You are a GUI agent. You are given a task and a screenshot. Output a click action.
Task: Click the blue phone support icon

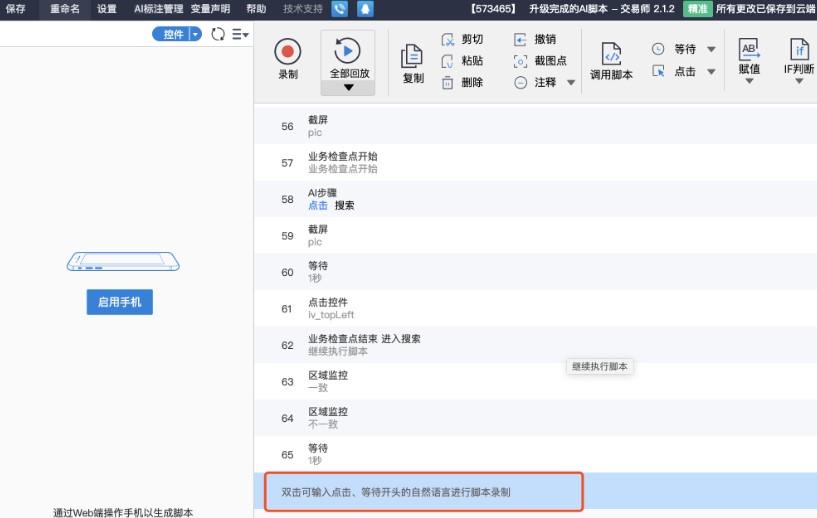tap(339, 9)
